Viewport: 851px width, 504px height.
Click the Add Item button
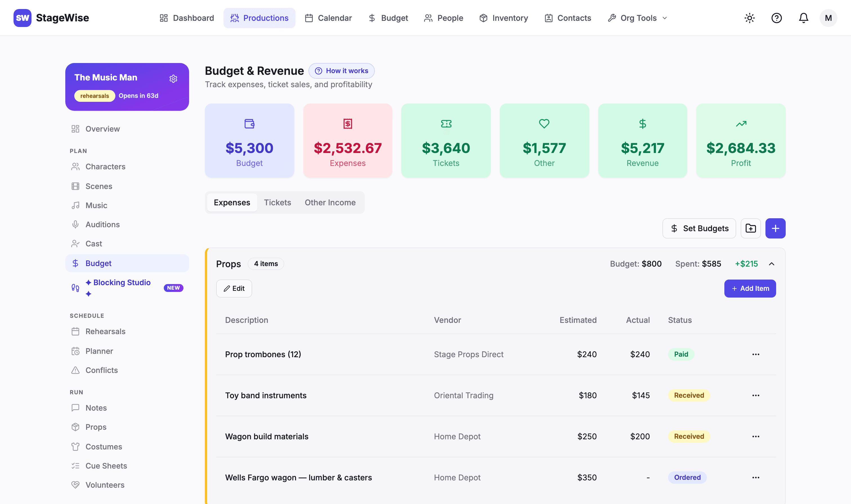tap(750, 288)
